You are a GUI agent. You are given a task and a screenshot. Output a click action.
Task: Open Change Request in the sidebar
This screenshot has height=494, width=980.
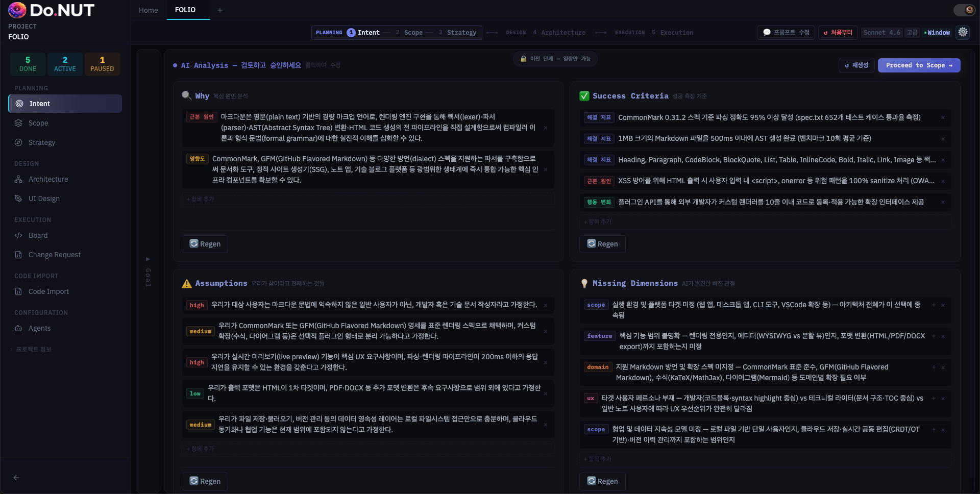[x=65, y=255]
